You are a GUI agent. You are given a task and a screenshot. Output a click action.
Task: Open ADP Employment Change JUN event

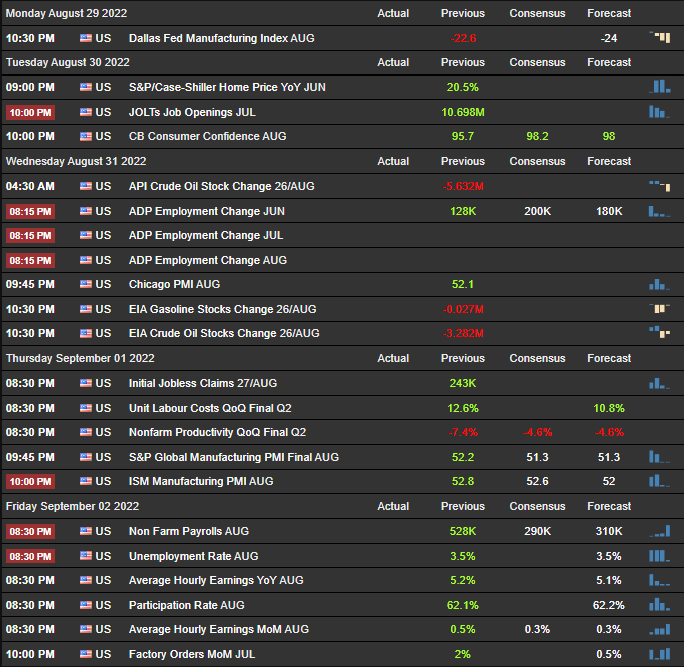207,211
